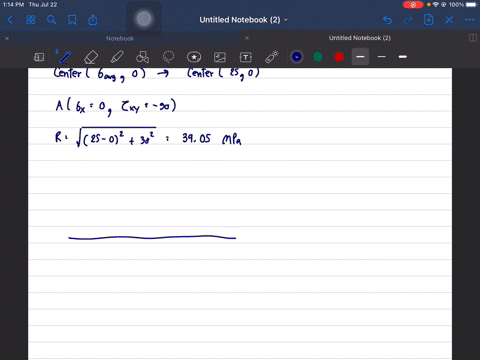Go back using the back chevron
This screenshot has height=360, width=480.
click(x=10, y=20)
